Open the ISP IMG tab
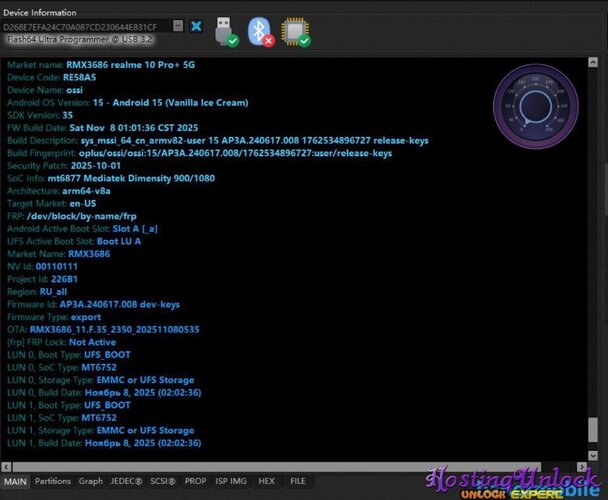 tap(231, 481)
